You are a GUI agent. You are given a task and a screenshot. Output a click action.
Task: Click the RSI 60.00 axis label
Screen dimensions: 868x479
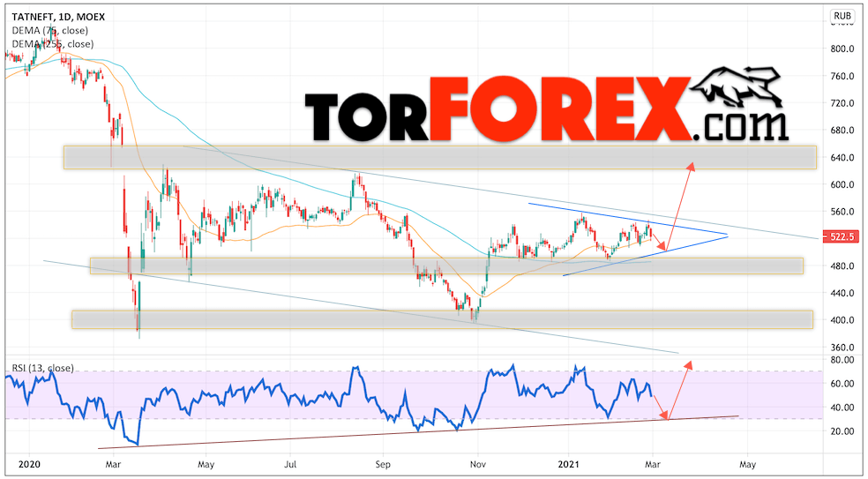click(x=842, y=383)
